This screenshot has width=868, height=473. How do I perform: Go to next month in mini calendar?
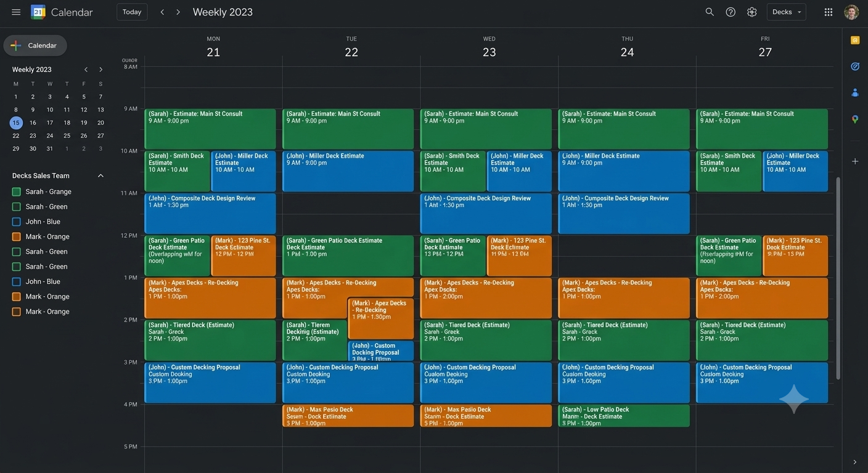coord(101,70)
